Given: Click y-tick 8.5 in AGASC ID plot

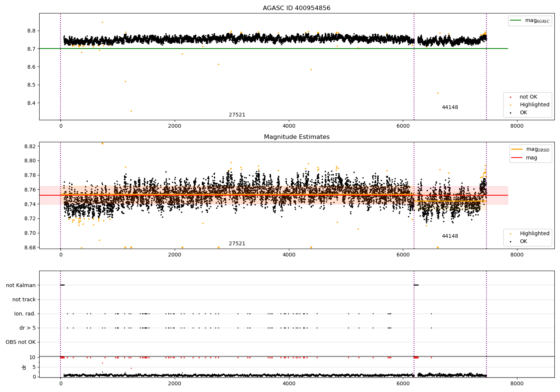Looking at the screenshot, I should click(x=31, y=85).
